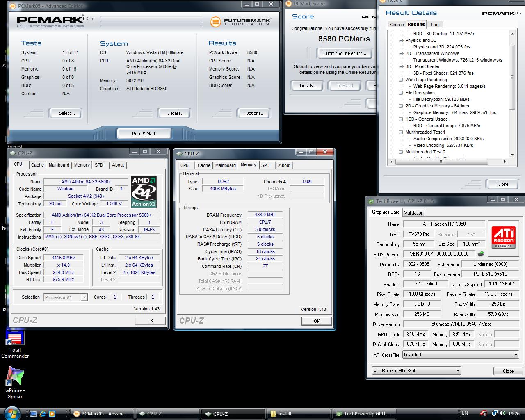Open Total Commander desktop shortcut
The image size is (525, 420).
pos(15,344)
